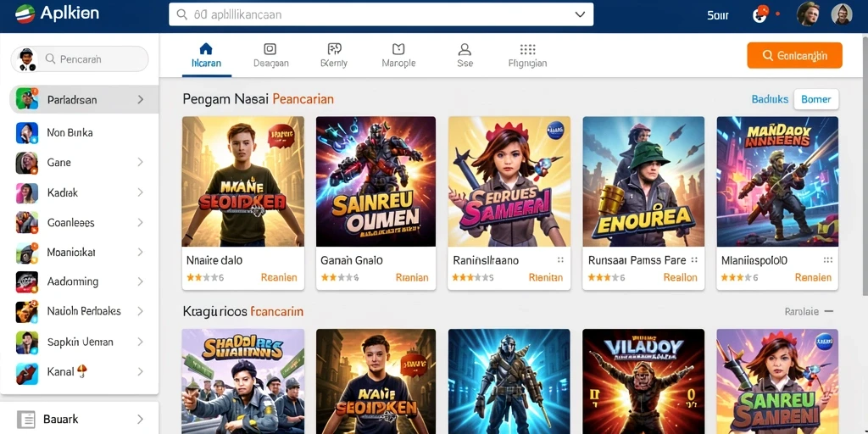Click the Soiir link in header
This screenshot has height=434, width=868.
(x=718, y=15)
